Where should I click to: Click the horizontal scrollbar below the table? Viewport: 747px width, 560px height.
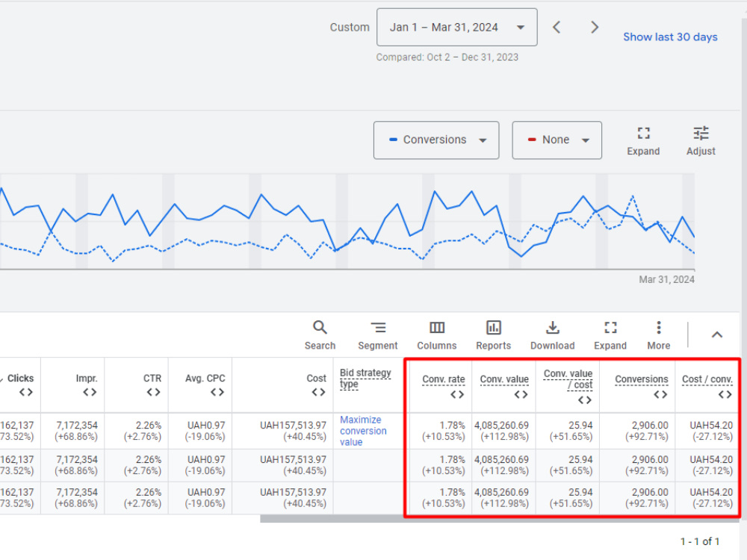point(499,519)
